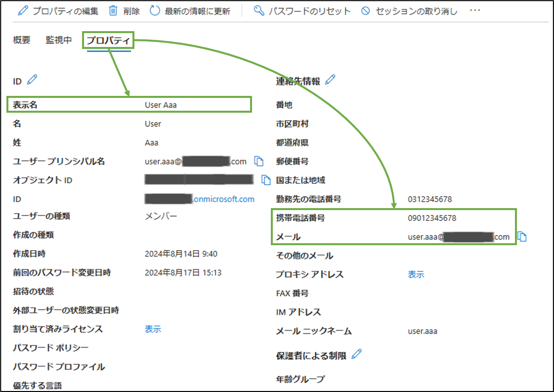Click the パスワード プロファイル label
Image resolution: width=554 pixels, height=392 pixels.
[x=59, y=367]
